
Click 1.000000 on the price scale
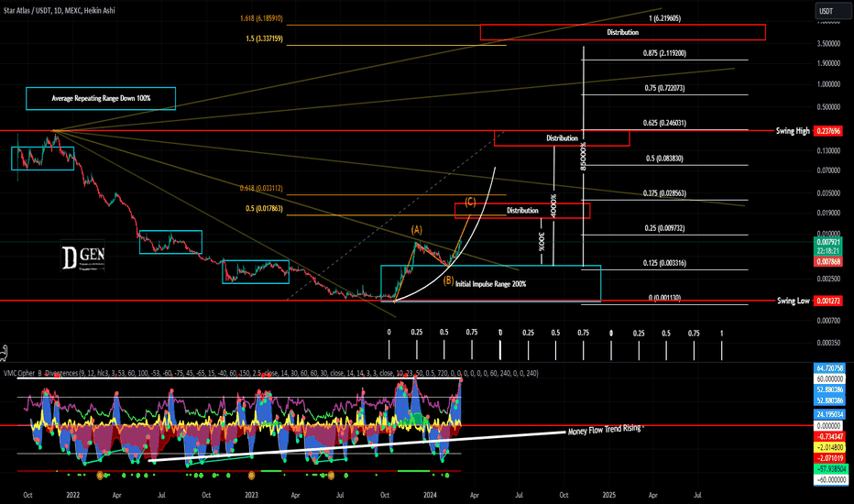(x=828, y=84)
